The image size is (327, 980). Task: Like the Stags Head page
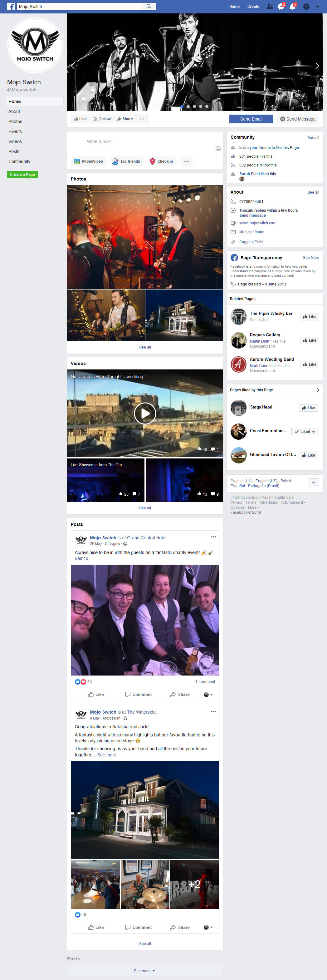[308, 408]
